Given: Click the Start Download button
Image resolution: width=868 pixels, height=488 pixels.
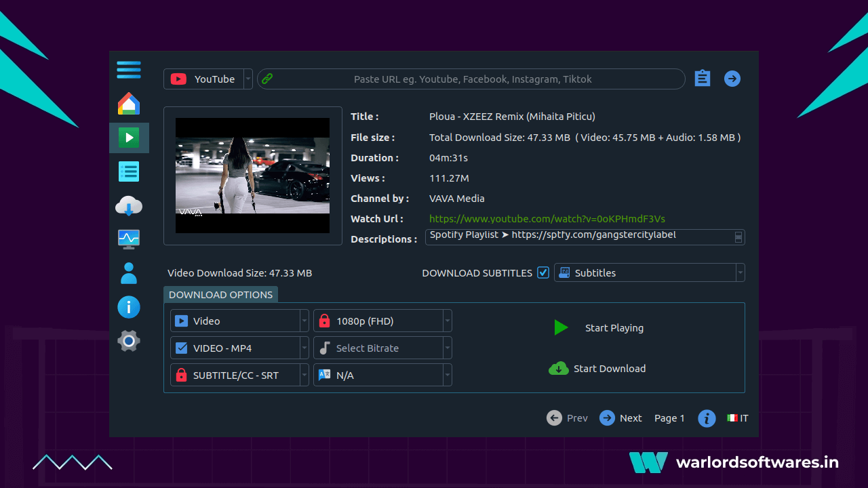Looking at the screenshot, I should pyautogui.click(x=597, y=368).
